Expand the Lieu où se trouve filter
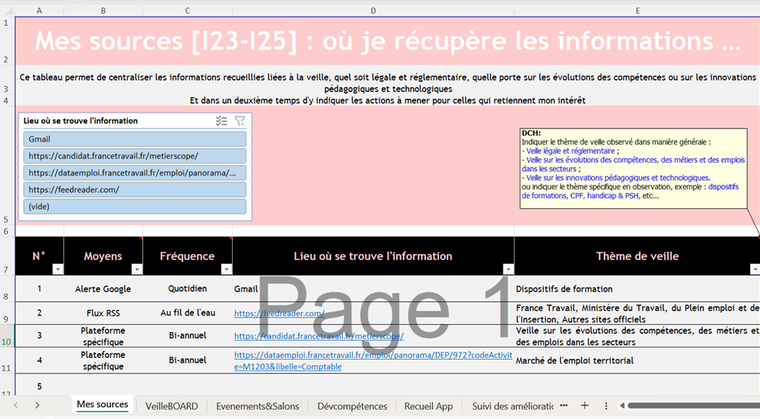 tap(507, 270)
